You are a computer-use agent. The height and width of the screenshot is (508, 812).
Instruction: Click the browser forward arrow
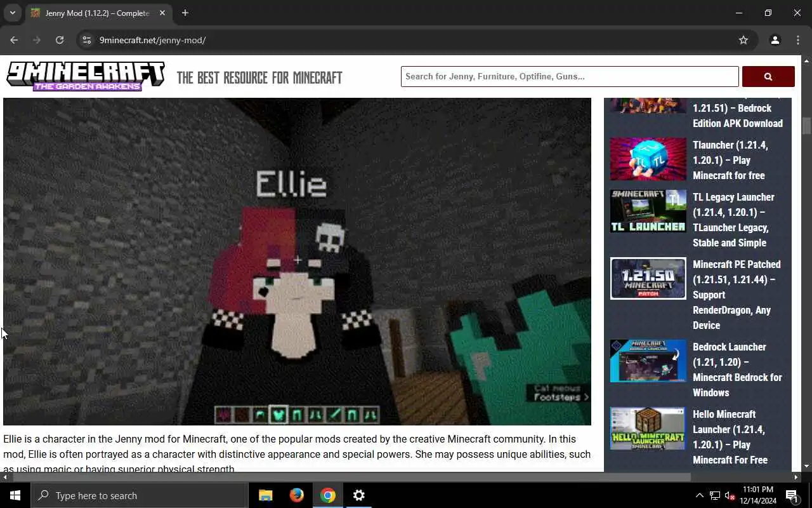point(37,40)
